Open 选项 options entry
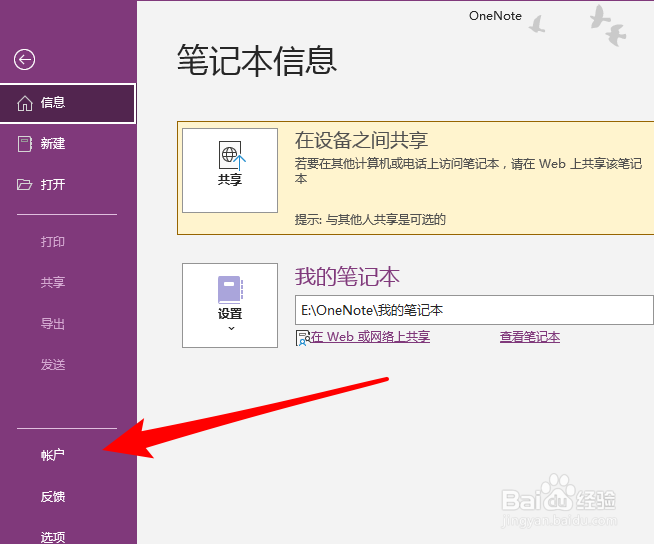The width and height of the screenshot is (654, 544). pos(53,536)
